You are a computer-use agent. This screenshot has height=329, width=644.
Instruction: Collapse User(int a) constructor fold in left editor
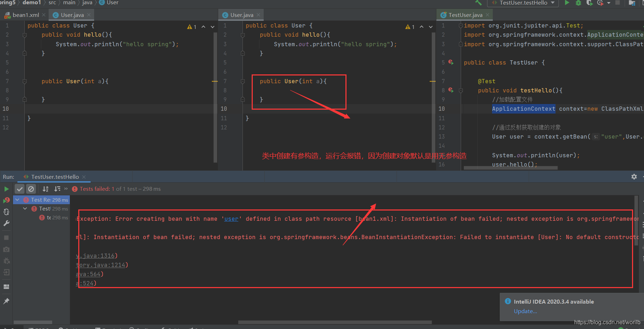tap(25, 81)
